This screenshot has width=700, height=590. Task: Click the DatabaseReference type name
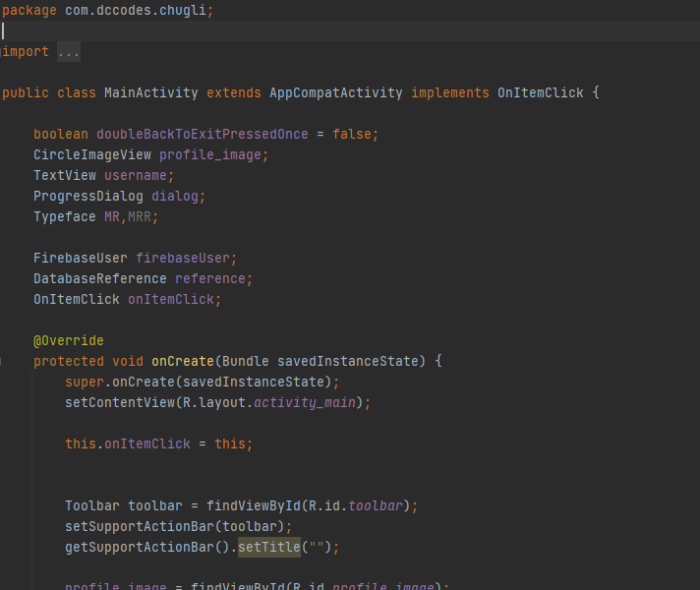100,278
